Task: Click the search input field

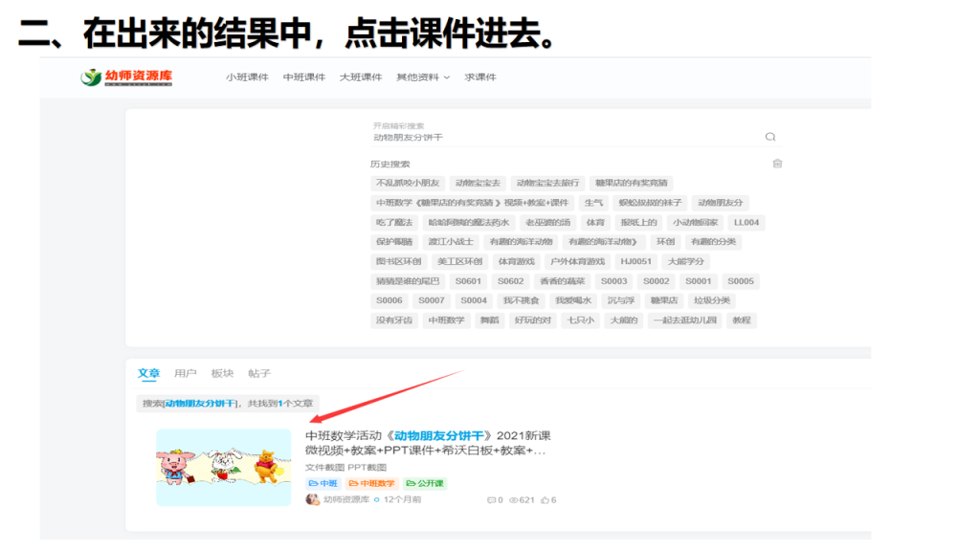Action: point(565,138)
